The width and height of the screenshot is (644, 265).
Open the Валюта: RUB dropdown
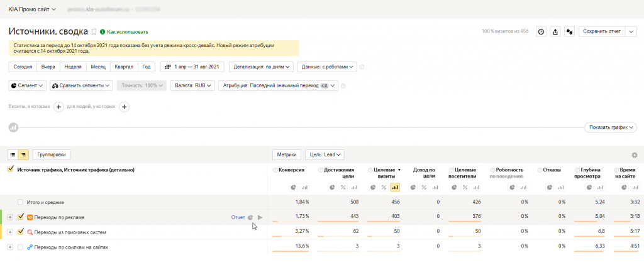click(193, 85)
